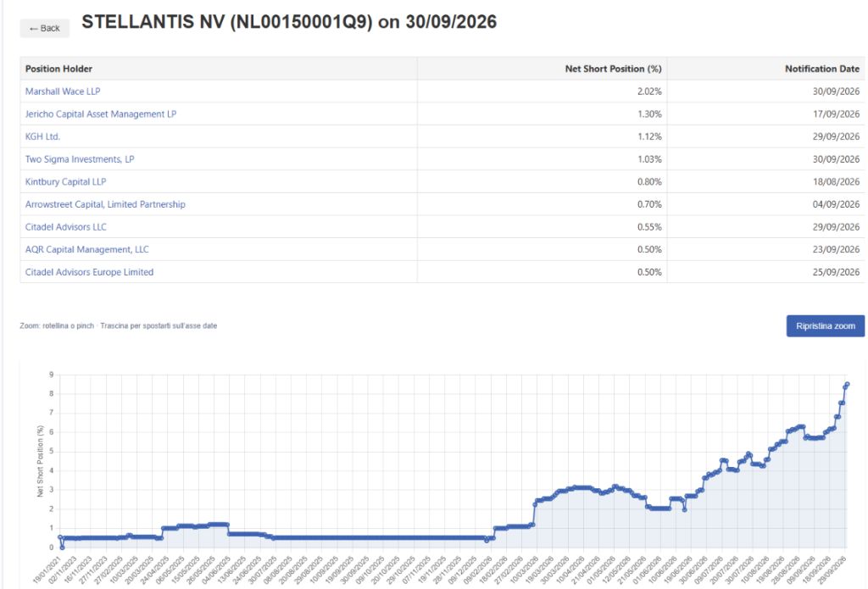Screen dimensions: 868x589
Task: Open Two Sigma Investments, LP link
Action: click(80, 159)
